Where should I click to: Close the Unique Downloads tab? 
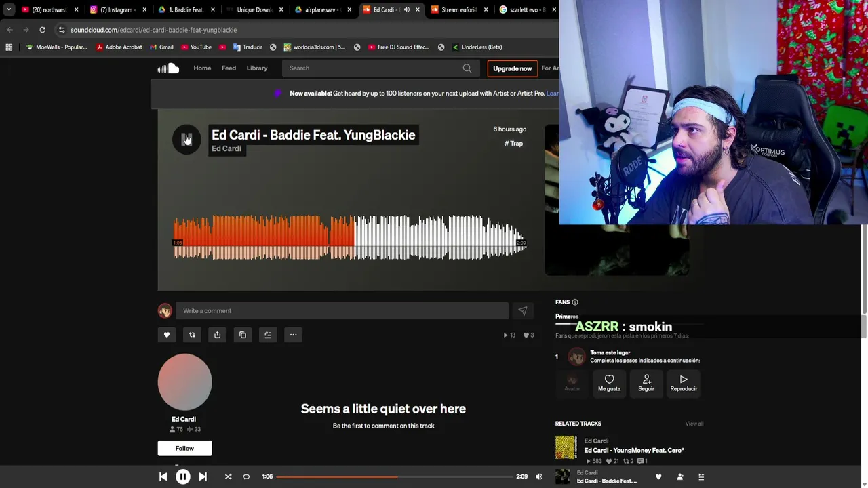point(281,9)
